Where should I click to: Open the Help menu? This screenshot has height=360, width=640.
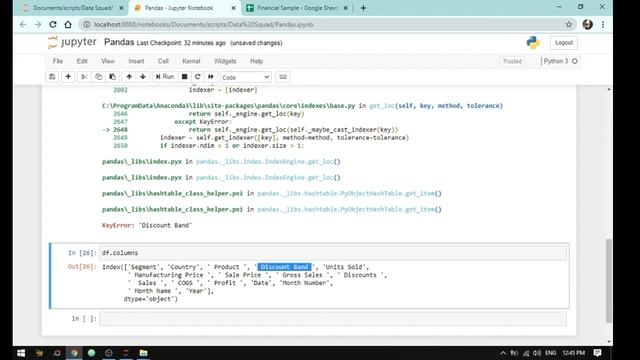point(256,61)
